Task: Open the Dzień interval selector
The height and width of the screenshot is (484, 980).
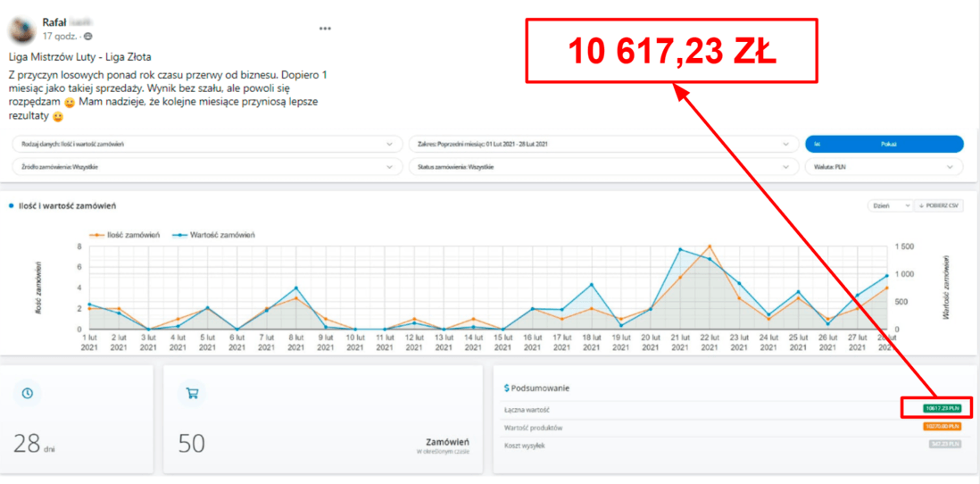Action: coord(890,205)
